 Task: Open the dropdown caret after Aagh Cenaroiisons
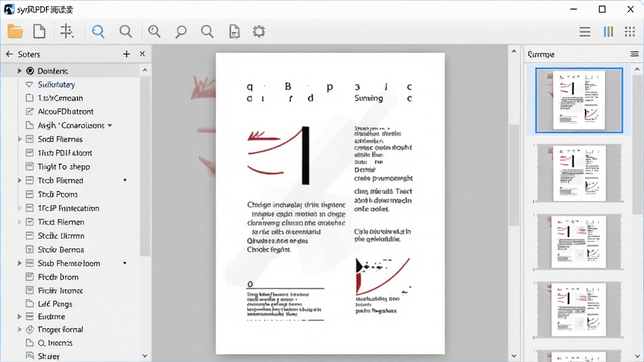pyautogui.click(x=110, y=126)
